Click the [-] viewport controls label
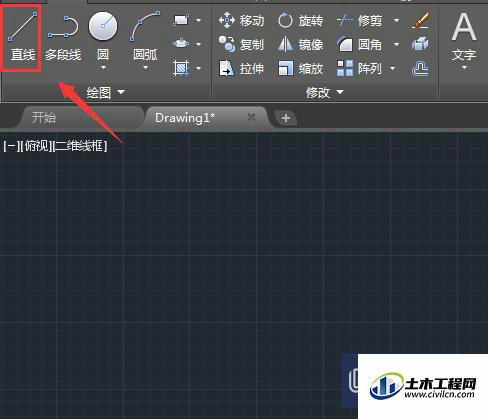The width and height of the screenshot is (488, 419). coord(11,146)
